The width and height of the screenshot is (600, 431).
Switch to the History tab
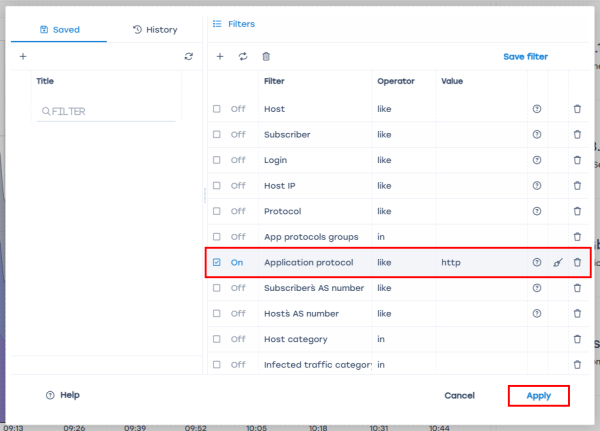click(155, 30)
